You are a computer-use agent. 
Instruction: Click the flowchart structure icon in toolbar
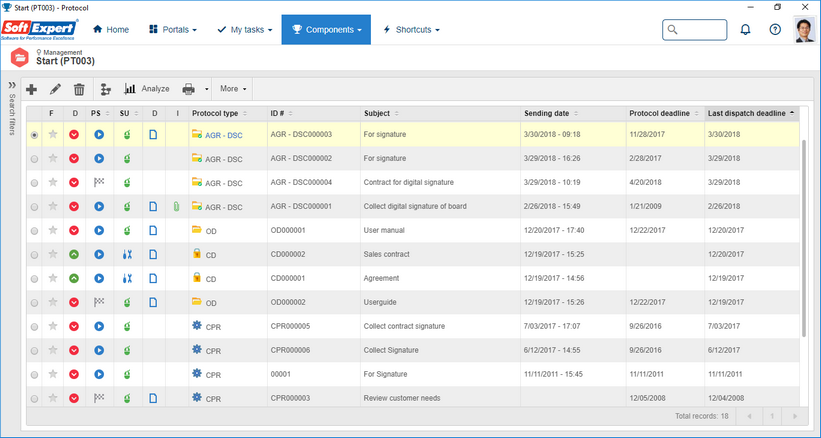(106, 89)
